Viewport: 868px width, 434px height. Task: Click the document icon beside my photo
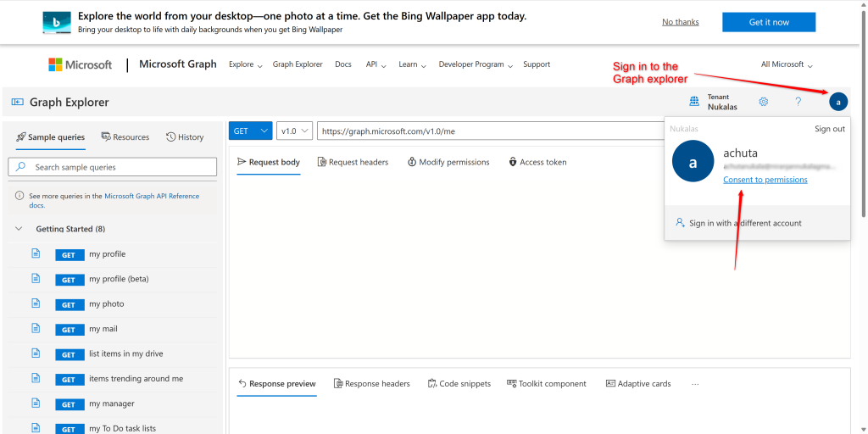point(36,303)
